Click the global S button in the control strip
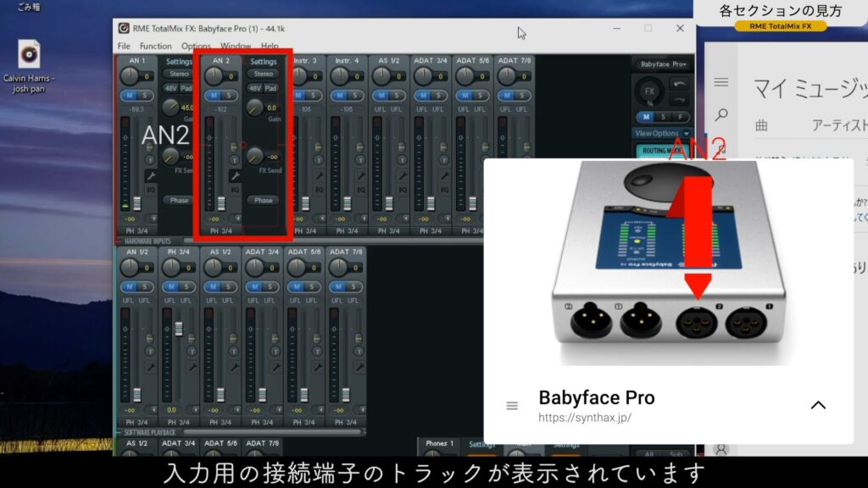Viewport: 868px width, 488px height. [x=663, y=117]
